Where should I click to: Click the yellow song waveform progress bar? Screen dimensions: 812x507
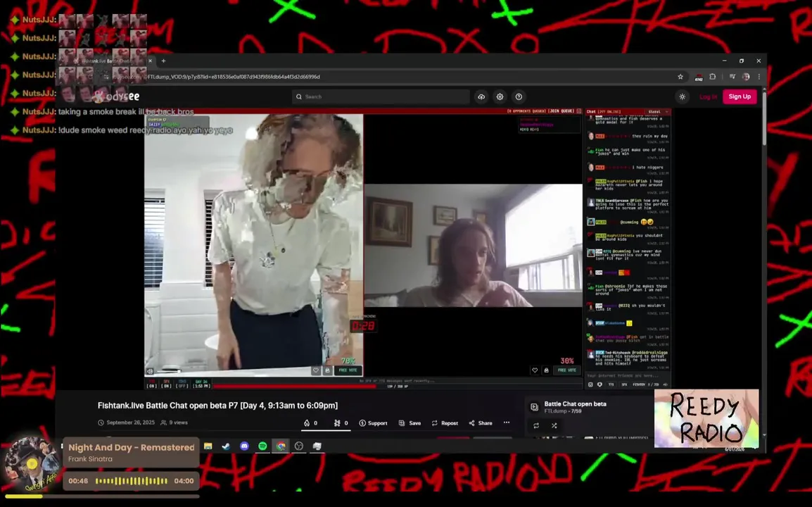pos(131,481)
